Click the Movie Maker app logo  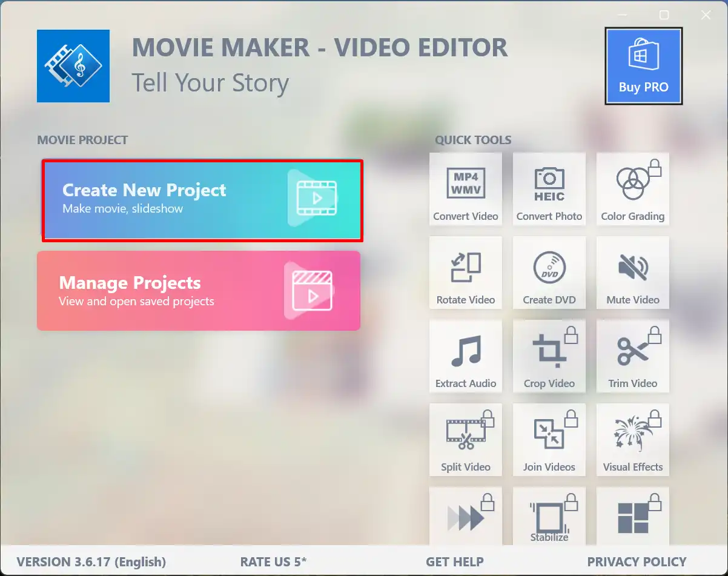click(73, 66)
